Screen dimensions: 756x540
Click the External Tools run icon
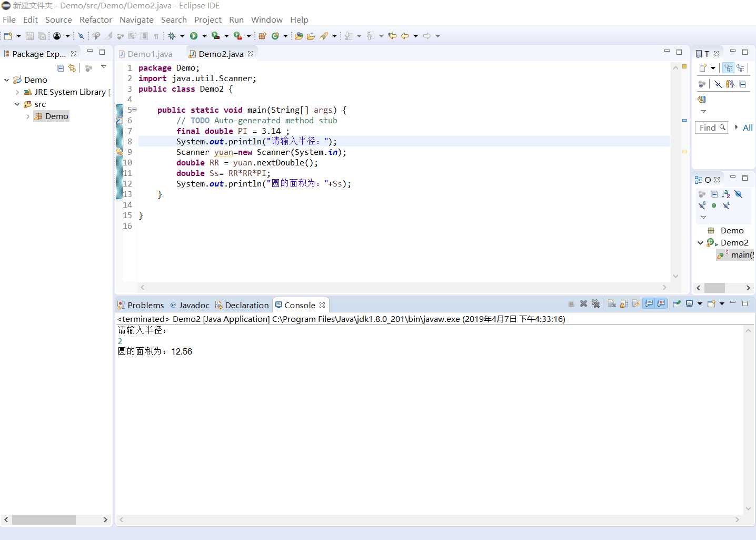(x=238, y=36)
